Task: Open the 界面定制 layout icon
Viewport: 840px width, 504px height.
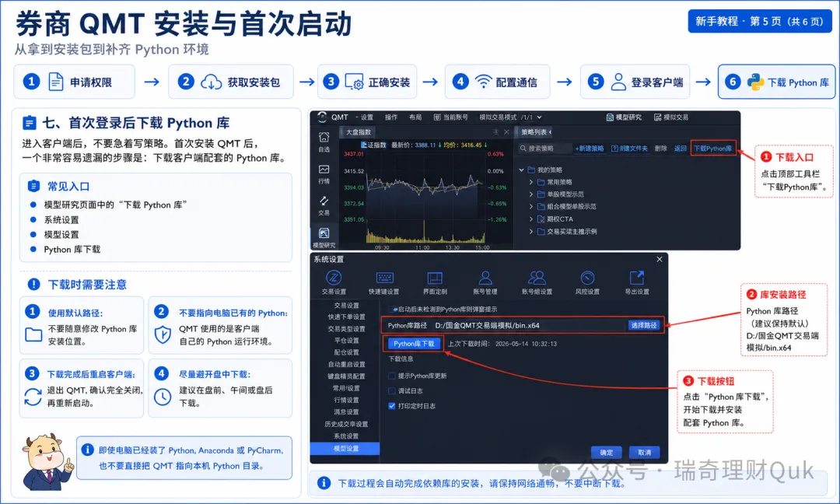Action: [435, 278]
